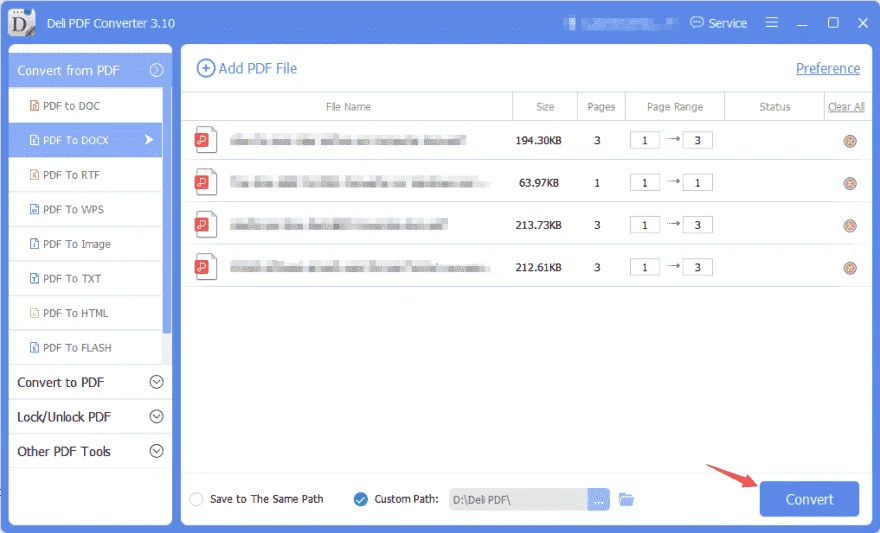Click the sidebar vertical scrollbar
880x533 pixels.
(x=167, y=210)
